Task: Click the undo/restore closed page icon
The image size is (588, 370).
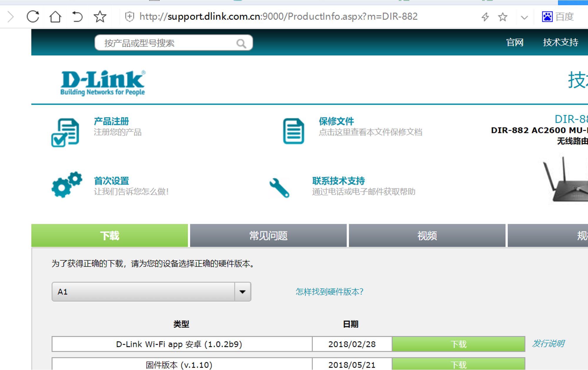Action: coord(77,16)
